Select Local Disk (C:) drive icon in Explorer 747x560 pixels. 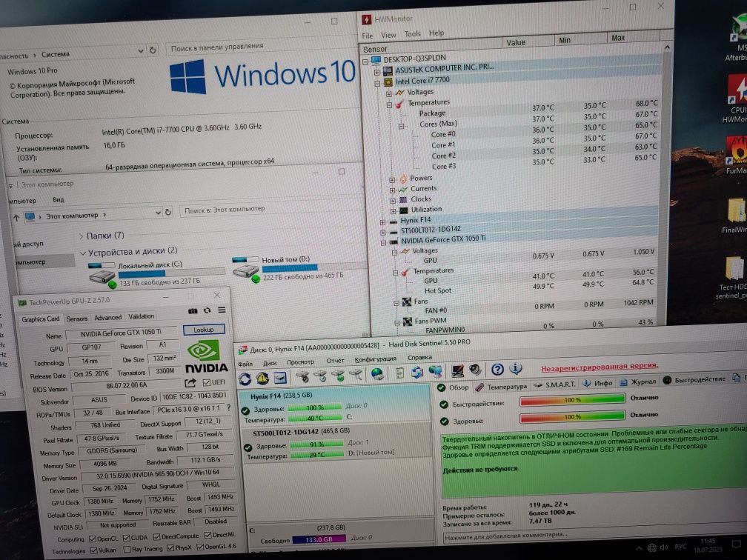pos(102,275)
